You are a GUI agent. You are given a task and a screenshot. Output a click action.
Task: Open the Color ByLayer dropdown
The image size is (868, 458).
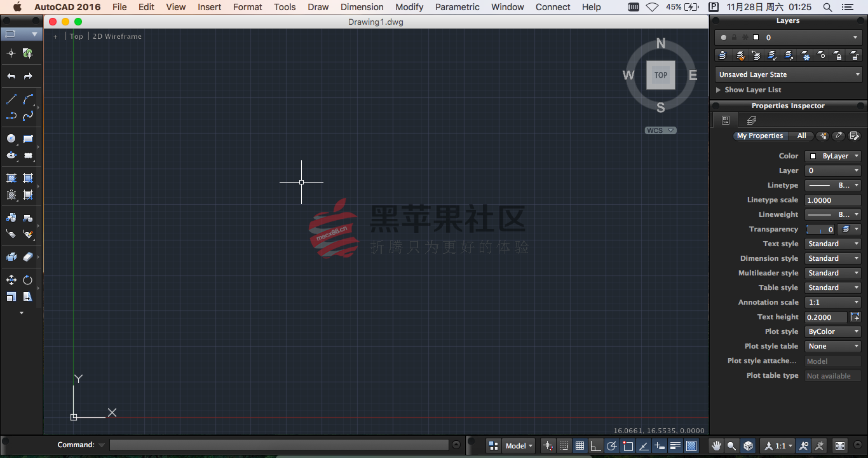click(x=833, y=156)
